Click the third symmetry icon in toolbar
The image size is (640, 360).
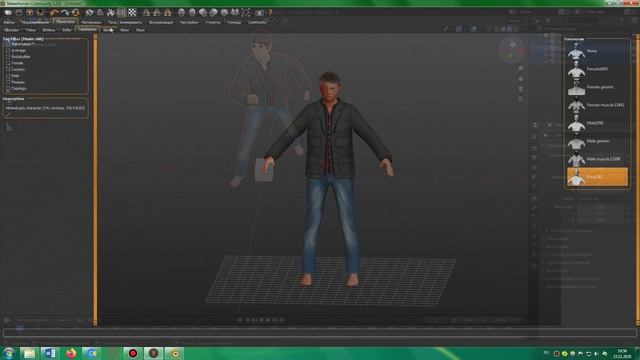(167, 13)
